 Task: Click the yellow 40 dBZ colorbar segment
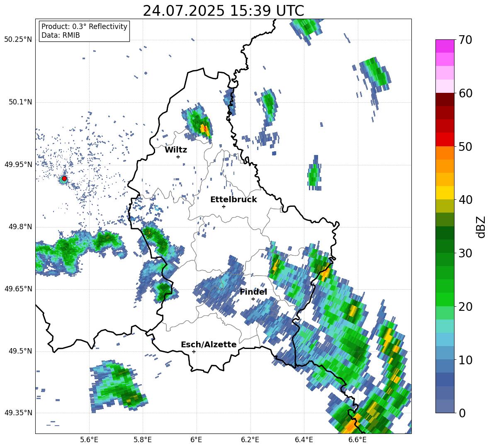(x=445, y=193)
